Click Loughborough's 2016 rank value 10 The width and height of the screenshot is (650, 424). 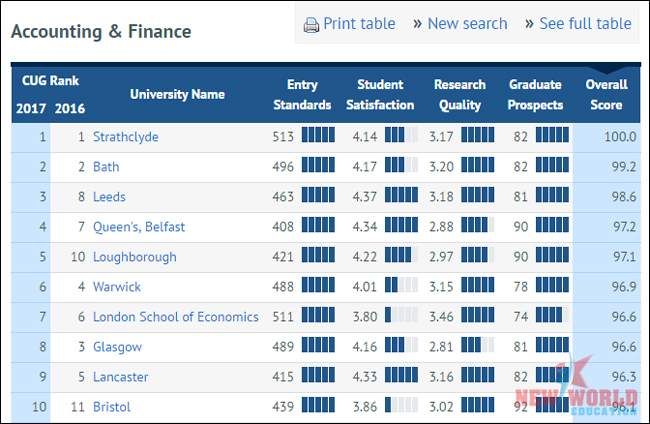coord(78,257)
